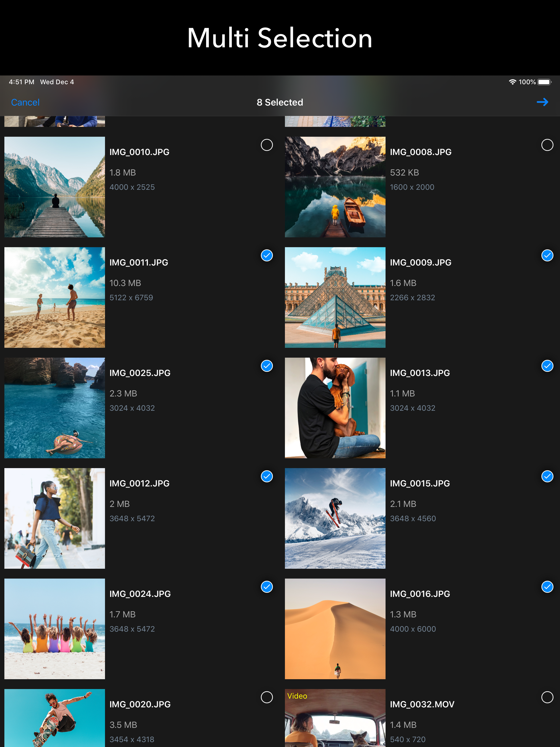The width and height of the screenshot is (560, 747).
Task: Deselect the IMG_0025.JPG checkmark
Action: click(267, 366)
